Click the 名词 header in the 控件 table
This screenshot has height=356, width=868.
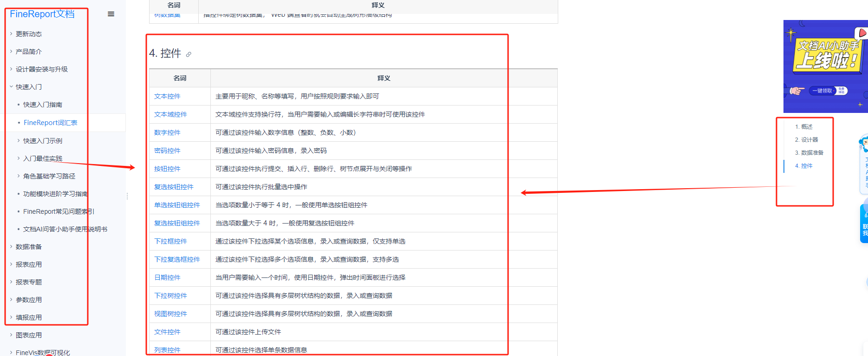180,78
